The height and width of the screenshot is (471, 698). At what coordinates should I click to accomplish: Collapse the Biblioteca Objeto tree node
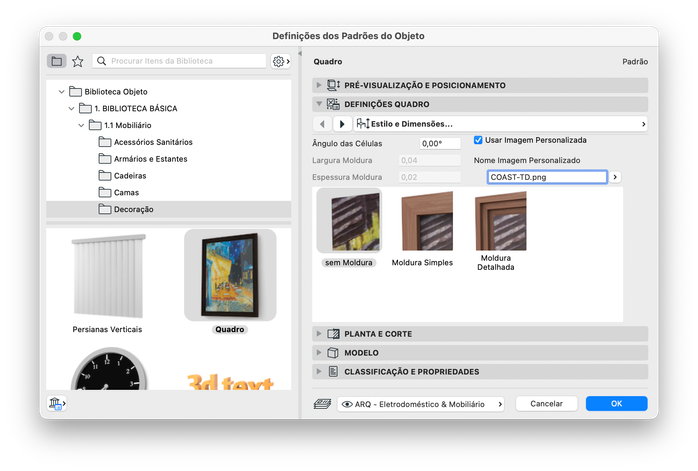61,92
